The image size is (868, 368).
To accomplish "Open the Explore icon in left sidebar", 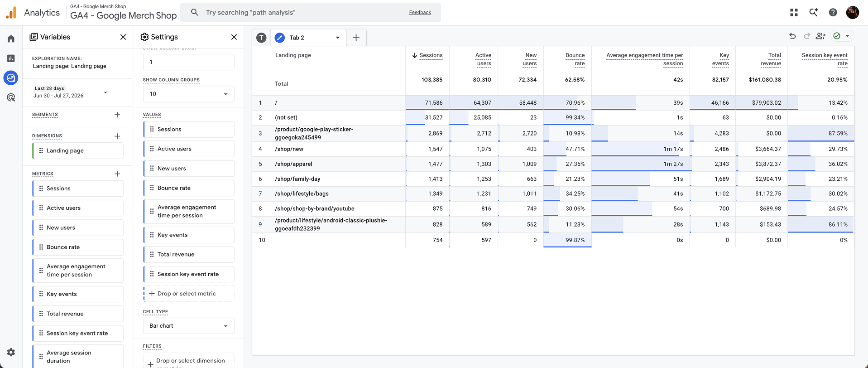I will point(11,78).
